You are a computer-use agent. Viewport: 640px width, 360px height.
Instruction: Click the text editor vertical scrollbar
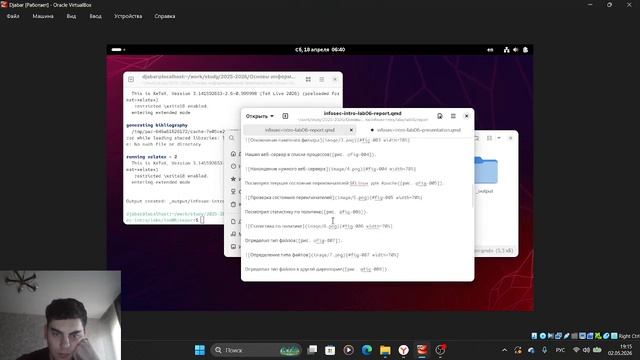[x=473, y=196]
